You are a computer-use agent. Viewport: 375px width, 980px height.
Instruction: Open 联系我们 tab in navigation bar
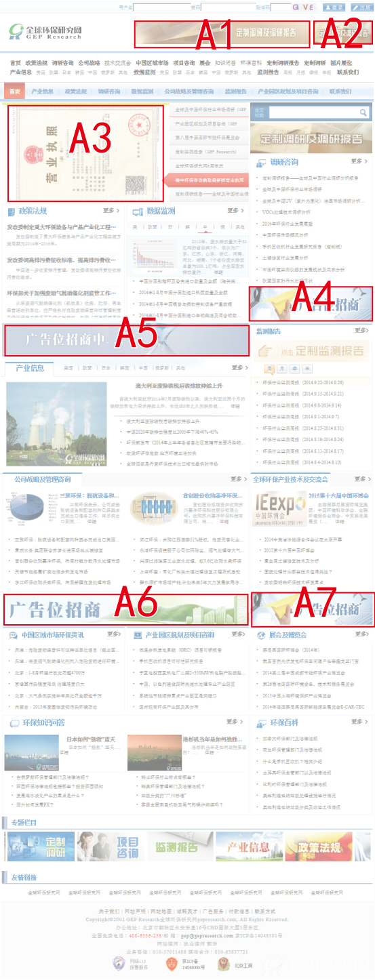click(x=340, y=91)
